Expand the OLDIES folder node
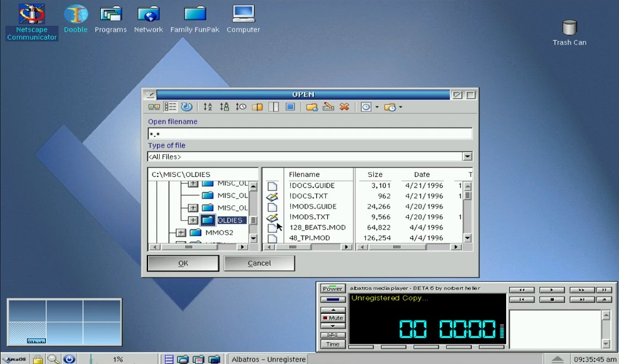The width and height of the screenshot is (619, 364). click(x=193, y=220)
